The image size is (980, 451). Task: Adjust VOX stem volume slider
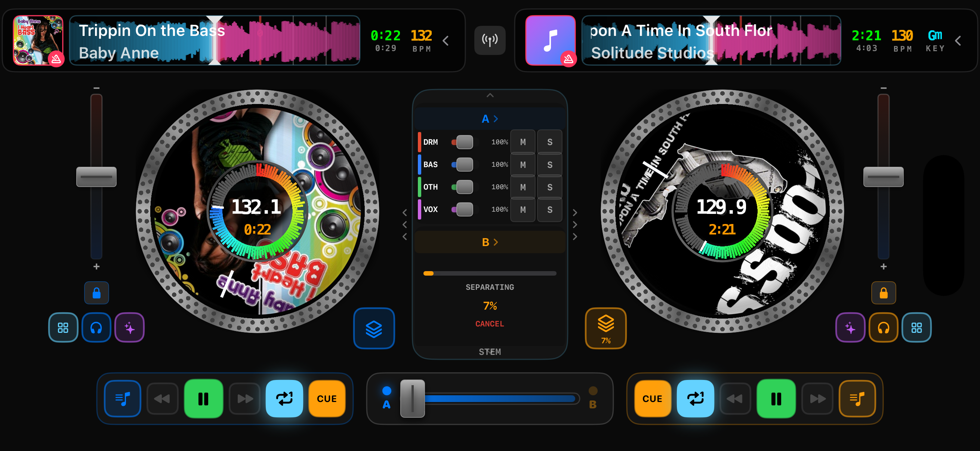pyautogui.click(x=465, y=209)
